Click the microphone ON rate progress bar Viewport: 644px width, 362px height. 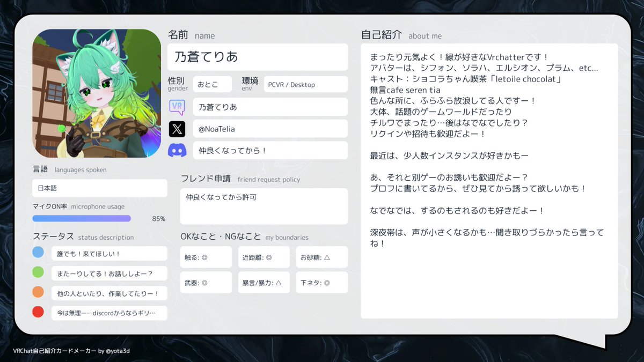[80, 218]
